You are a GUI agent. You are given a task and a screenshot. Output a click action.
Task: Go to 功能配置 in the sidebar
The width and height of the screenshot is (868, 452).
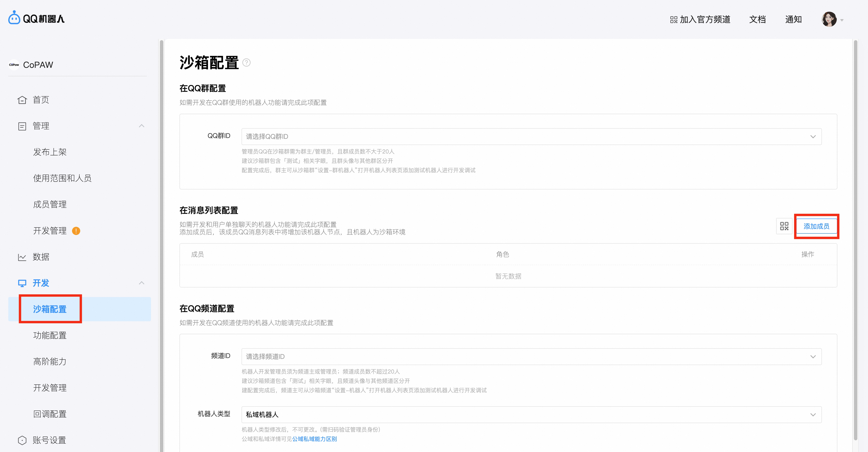click(50, 335)
